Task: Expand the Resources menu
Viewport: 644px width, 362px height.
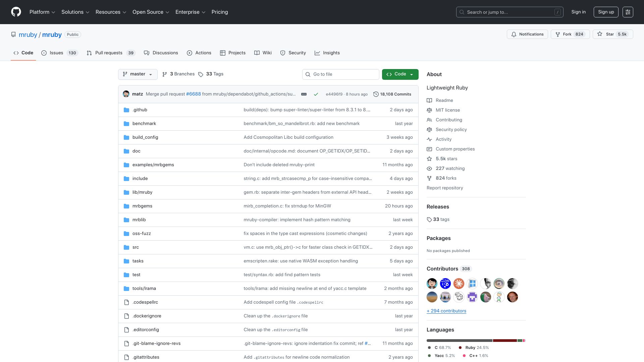Action: click(111, 12)
